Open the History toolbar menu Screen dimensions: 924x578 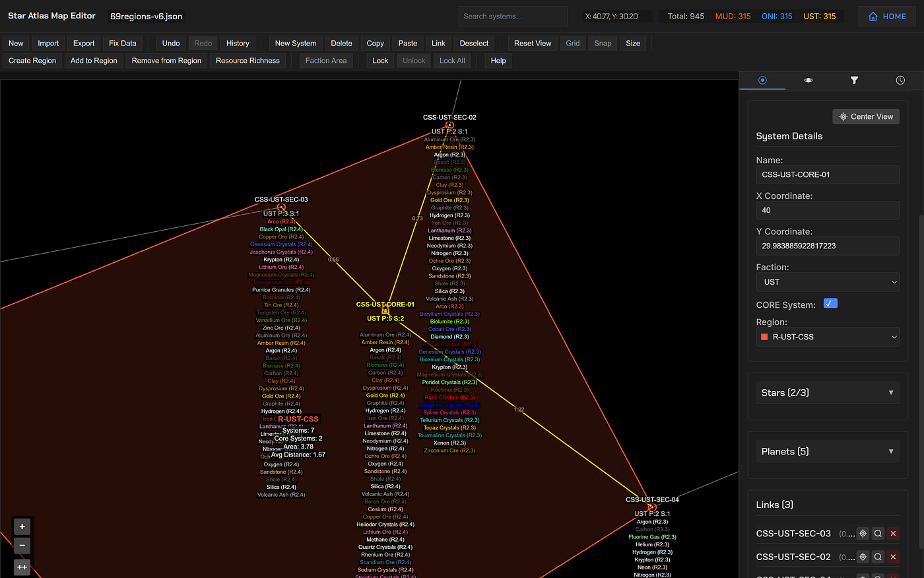tap(238, 42)
